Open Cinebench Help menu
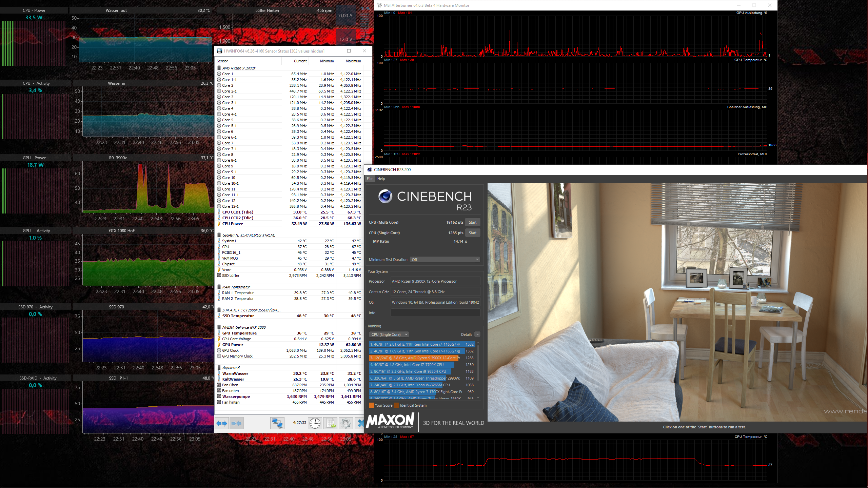The image size is (868, 488). (381, 179)
